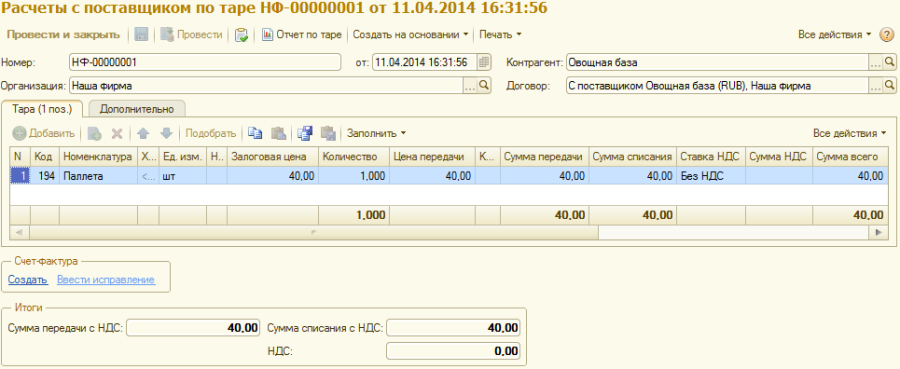Viewport: 900px width, 369px height.
Task: Select the Тара (1 поз.) tab
Action: coord(42,108)
